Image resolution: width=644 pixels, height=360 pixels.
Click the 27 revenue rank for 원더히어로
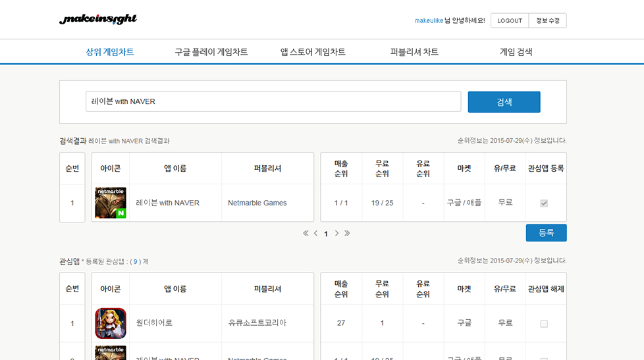(341, 323)
